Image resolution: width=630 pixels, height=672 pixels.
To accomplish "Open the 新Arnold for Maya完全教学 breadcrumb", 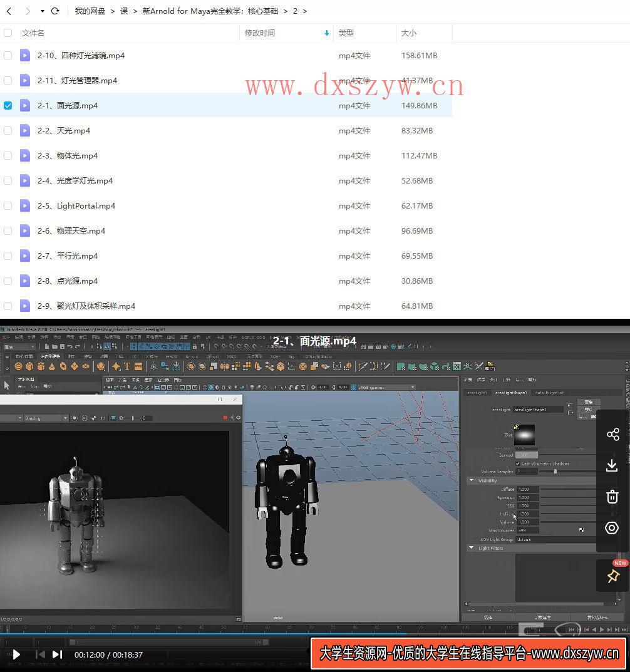I will [x=210, y=11].
